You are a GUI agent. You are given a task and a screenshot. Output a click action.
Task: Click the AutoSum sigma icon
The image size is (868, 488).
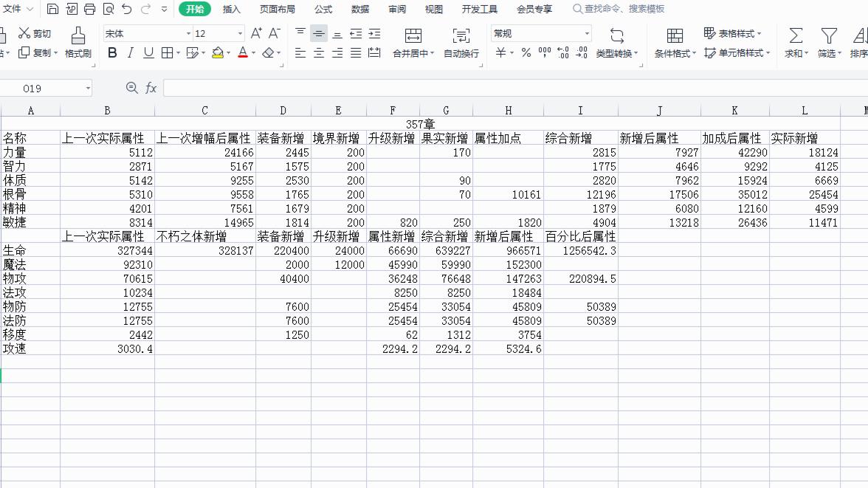tap(796, 36)
